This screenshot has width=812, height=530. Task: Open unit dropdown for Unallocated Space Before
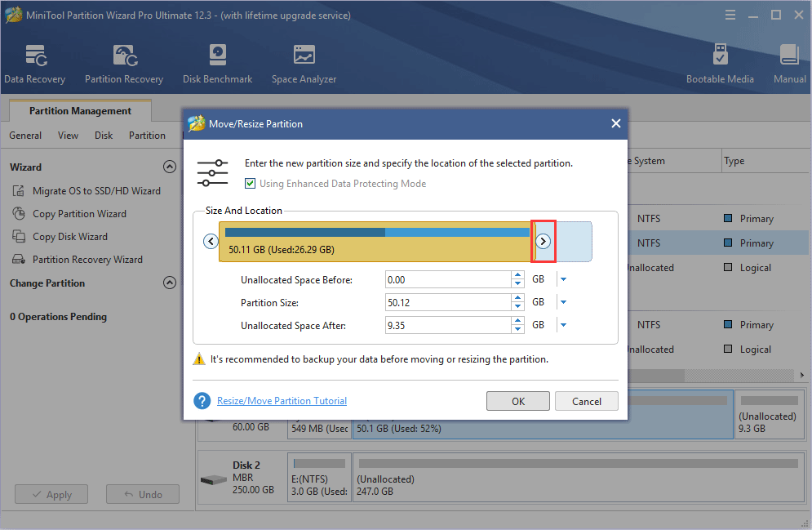coord(563,280)
